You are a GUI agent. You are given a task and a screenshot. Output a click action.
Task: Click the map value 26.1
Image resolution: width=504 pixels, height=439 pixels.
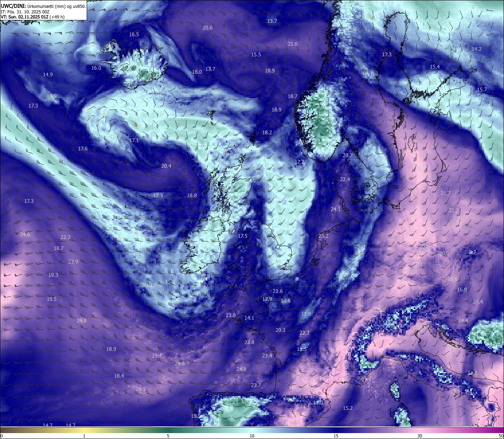[141, 389]
